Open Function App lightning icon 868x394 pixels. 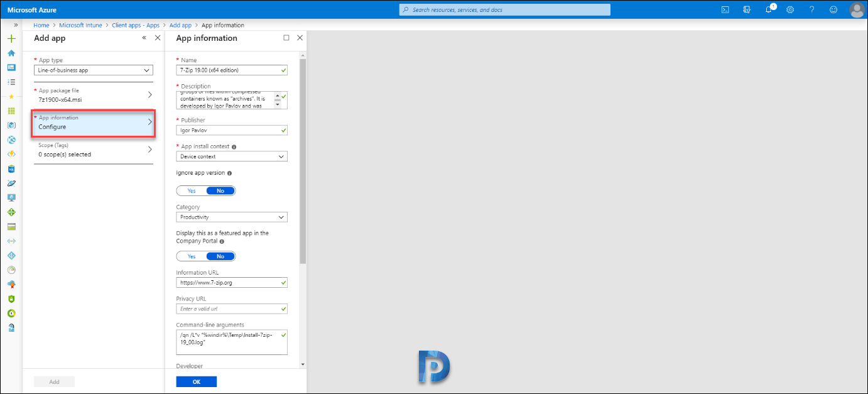click(11, 154)
